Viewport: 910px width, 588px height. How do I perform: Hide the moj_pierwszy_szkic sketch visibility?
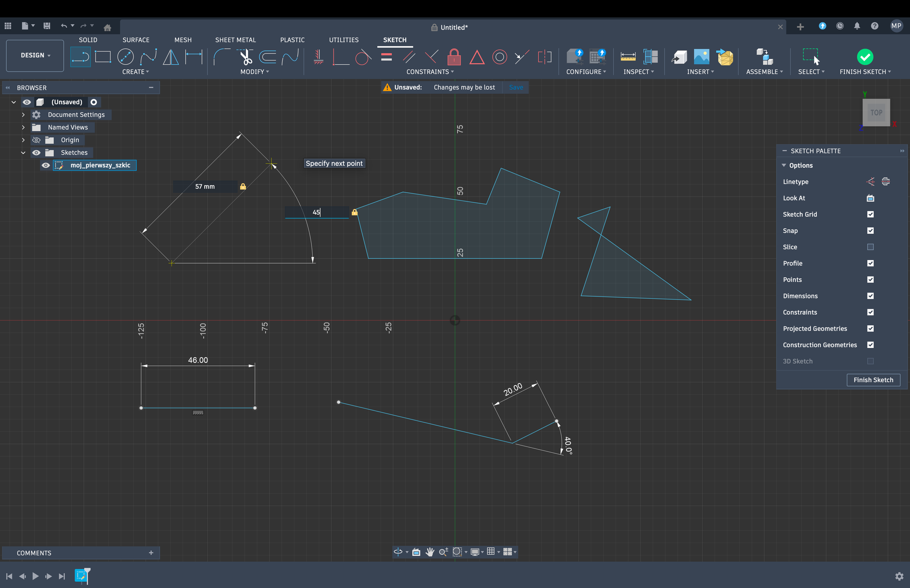pos(46,166)
